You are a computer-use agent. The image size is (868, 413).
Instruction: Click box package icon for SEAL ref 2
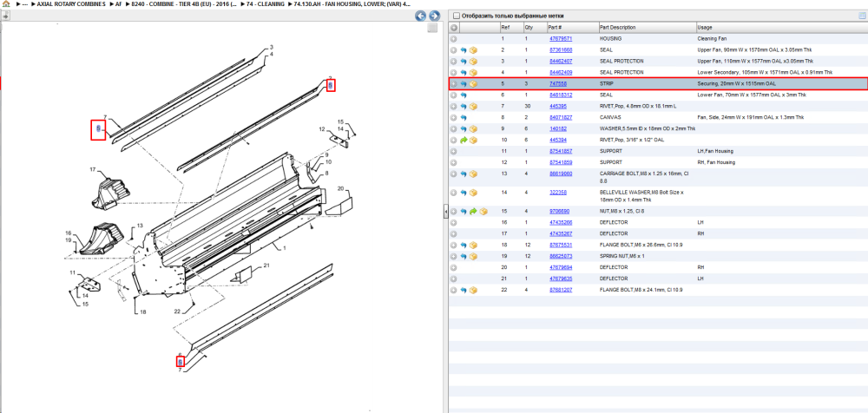(473, 49)
